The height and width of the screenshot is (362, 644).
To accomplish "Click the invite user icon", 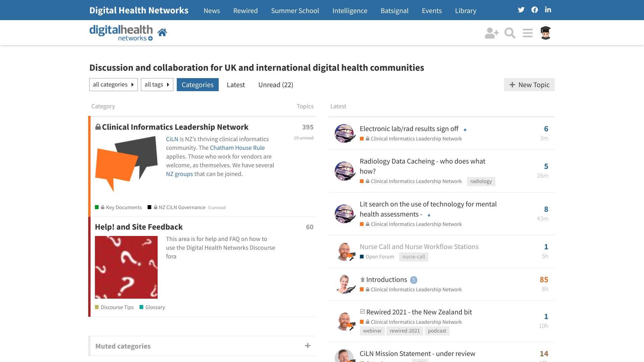I will 491,33.
